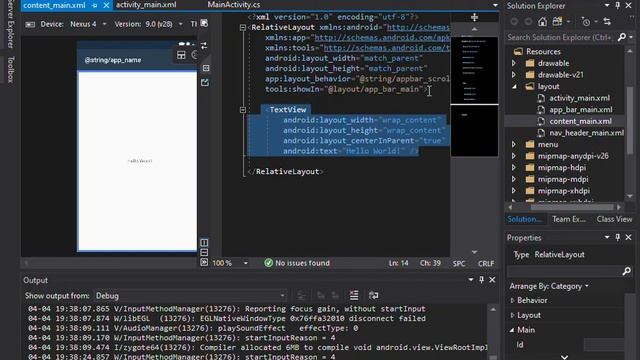Select nav_header_main.xml file
Screen dimensions: 640x360
[586, 133]
